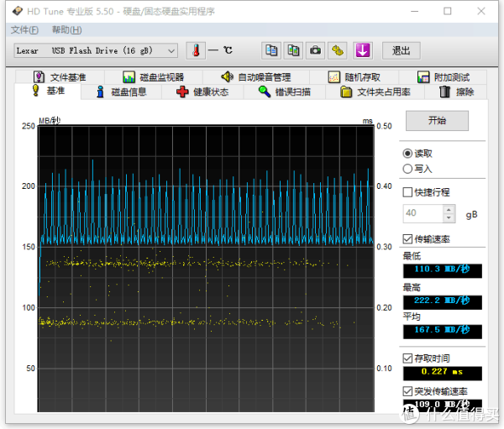Select the 读取 radio button
Viewport: 504px width, 429px height.
(408, 154)
